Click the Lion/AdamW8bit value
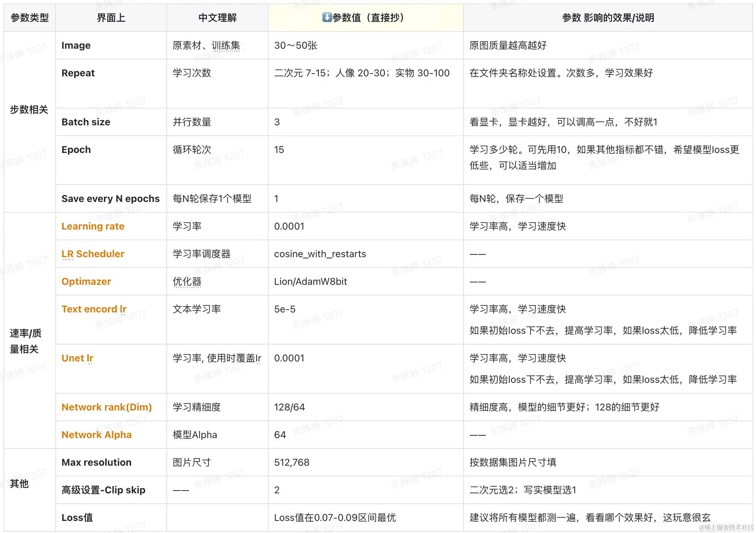This screenshot has height=533, width=756. [310, 281]
